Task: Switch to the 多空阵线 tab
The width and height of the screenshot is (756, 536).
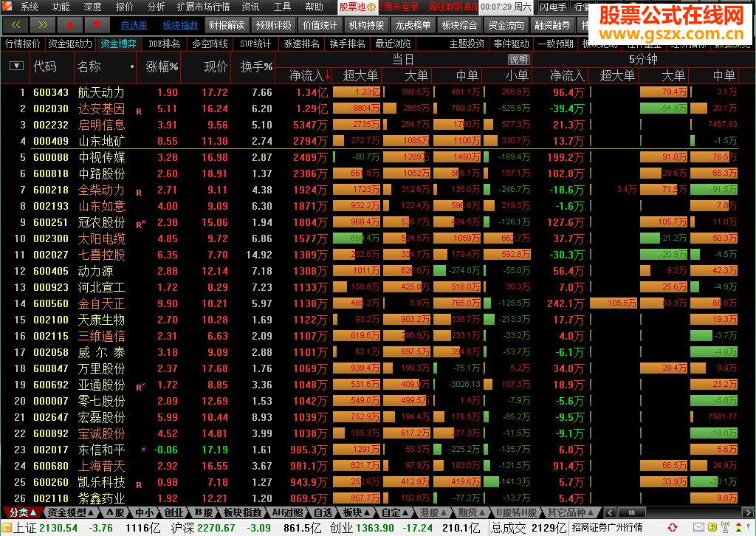Action: click(x=210, y=44)
